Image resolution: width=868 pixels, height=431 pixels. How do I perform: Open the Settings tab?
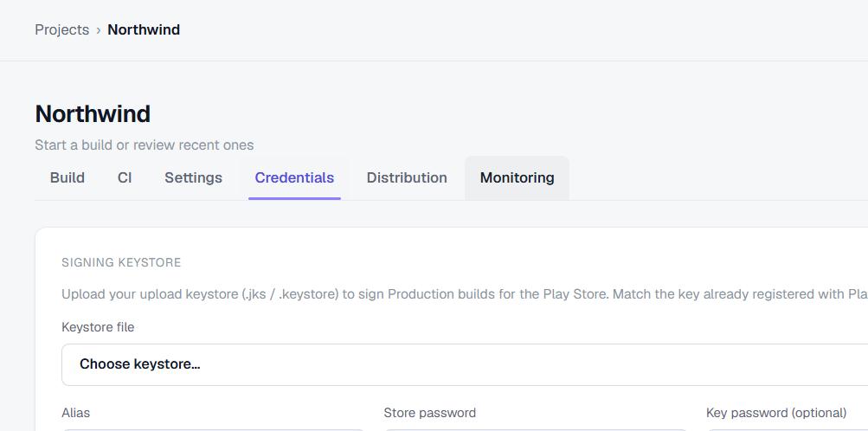(x=193, y=177)
